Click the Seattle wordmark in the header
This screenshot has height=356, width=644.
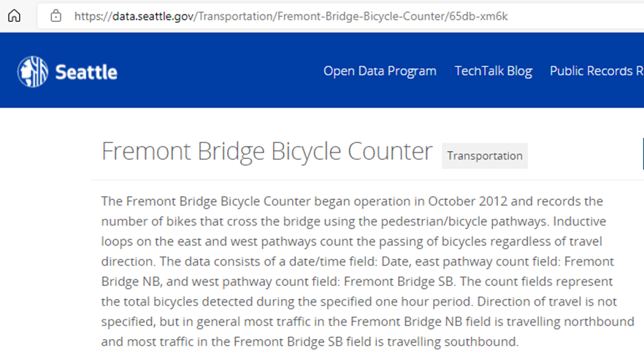point(86,71)
